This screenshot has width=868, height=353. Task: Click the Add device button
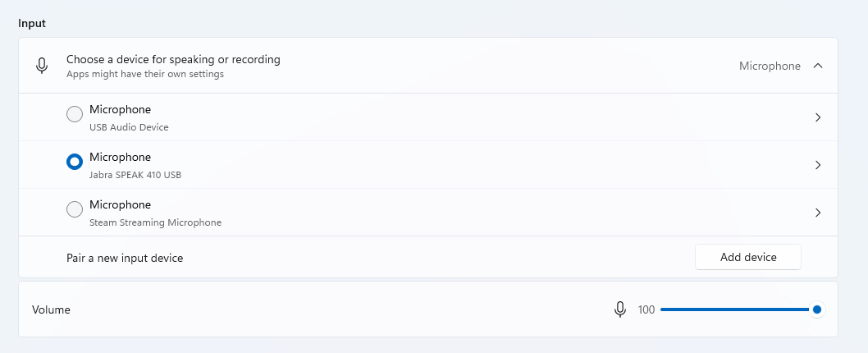pyautogui.click(x=747, y=257)
